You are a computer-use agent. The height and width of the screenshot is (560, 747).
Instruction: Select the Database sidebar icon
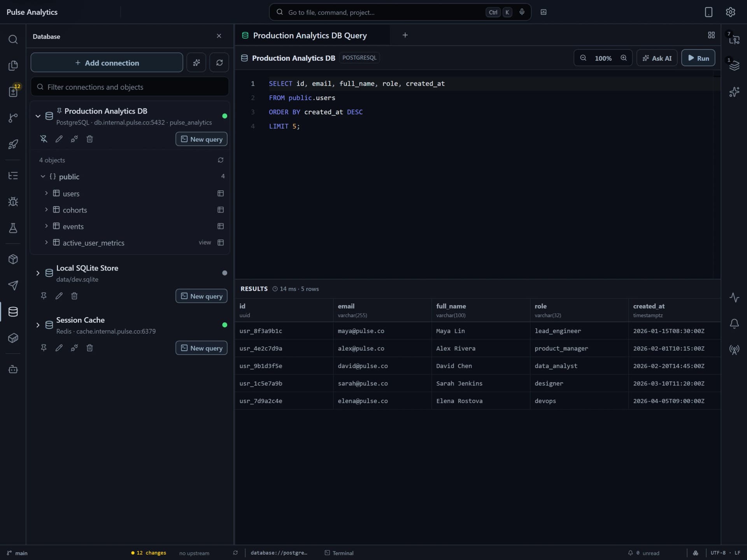coord(13,312)
